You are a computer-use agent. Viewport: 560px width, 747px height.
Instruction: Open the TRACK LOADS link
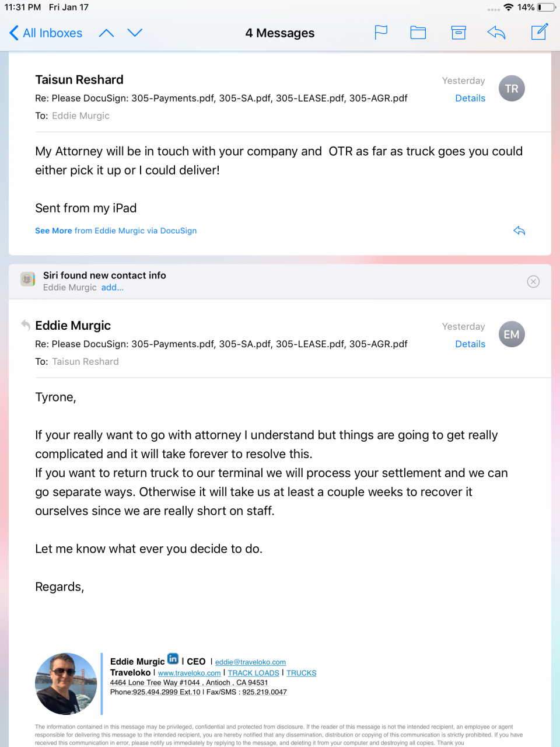253,673
